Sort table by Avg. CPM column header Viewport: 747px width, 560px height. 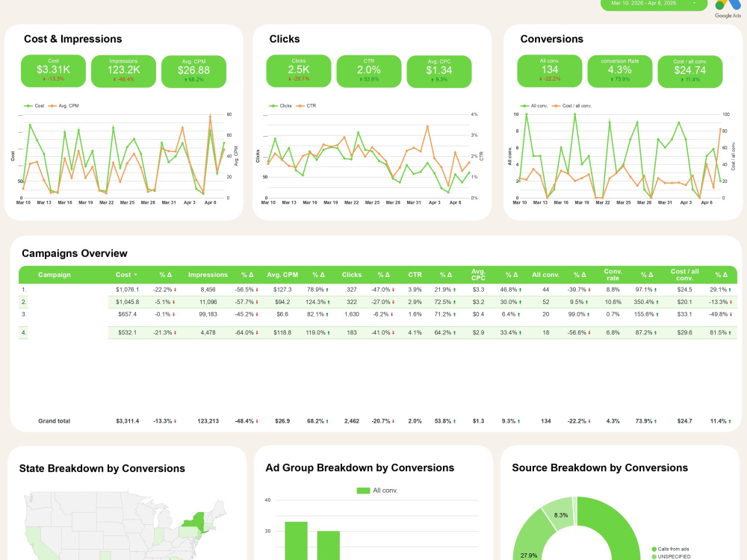click(282, 275)
